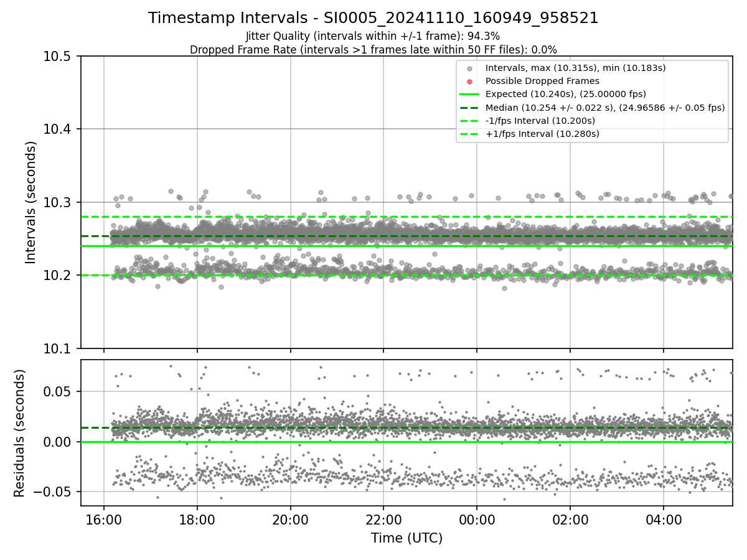Click legend entry 'Possible Dropped Frames'
This screenshot has width=747, height=560.
click(x=542, y=81)
